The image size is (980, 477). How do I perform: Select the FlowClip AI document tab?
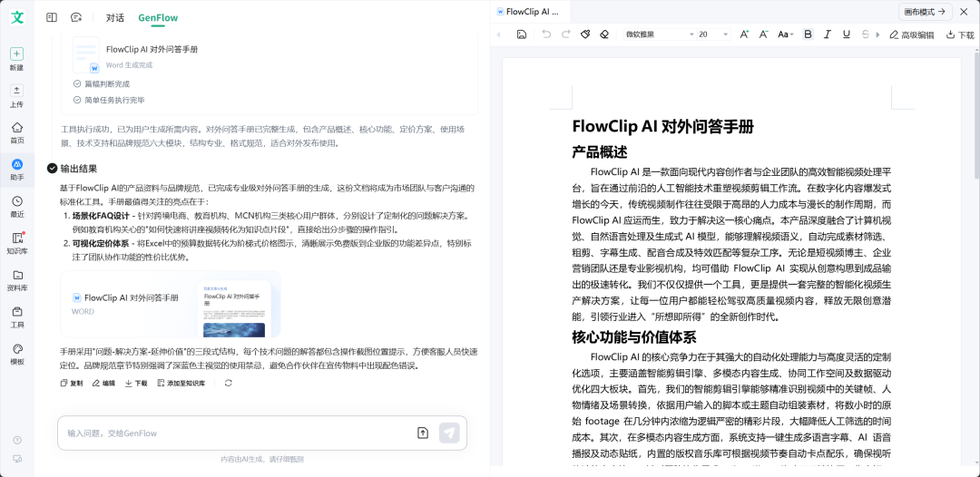click(x=529, y=11)
